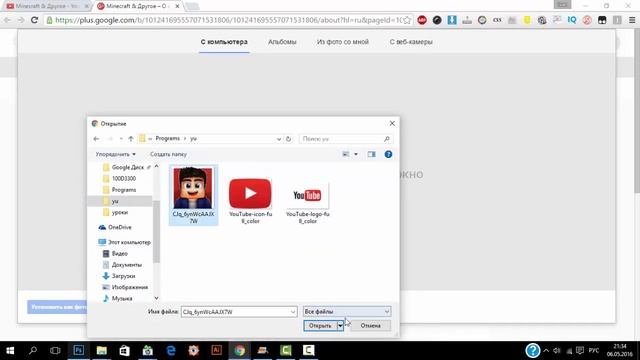Open File Explorer from taskbar

102,351
